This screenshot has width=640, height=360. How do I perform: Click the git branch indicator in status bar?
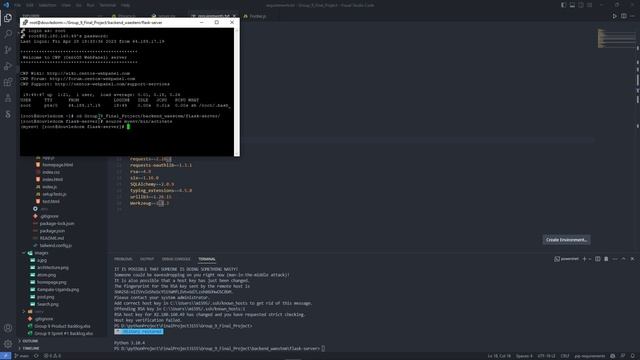click(22, 356)
